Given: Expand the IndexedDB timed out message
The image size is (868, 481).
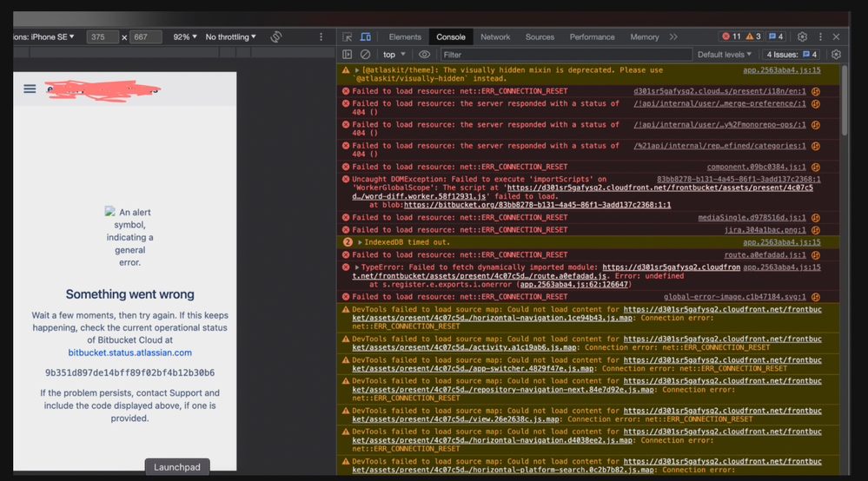Looking at the screenshot, I should [x=360, y=242].
